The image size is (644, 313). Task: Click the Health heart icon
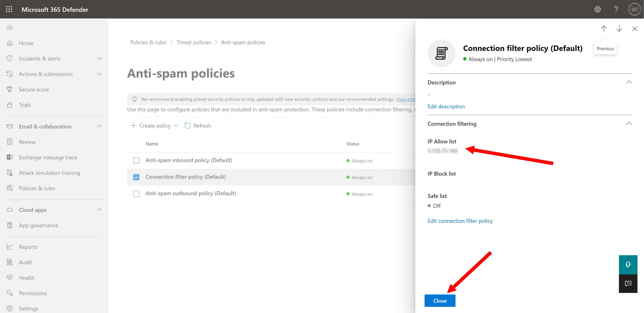[x=10, y=278]
